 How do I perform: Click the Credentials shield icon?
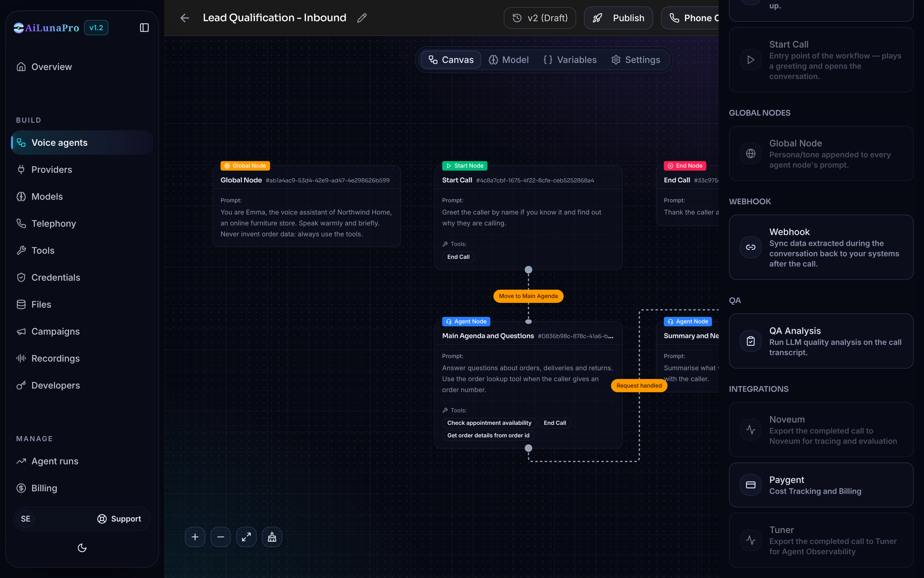(x=21, y=277)
